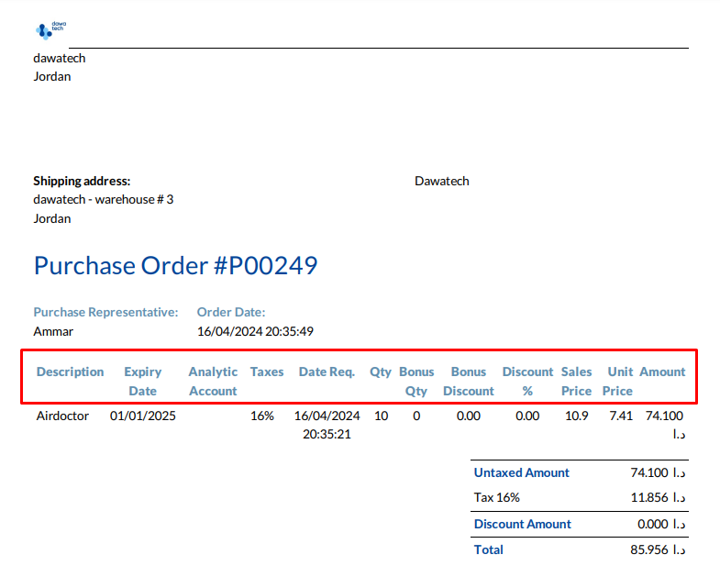The height and width of the screenshot is (588, 720).
Task: Click the 'Bonus Qty' column header
Action: 416,382
